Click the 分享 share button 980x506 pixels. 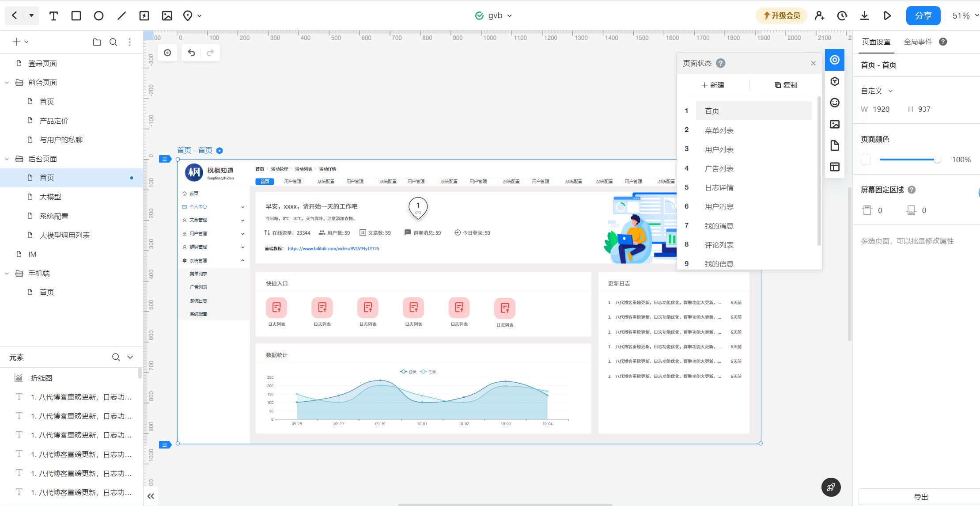tap(923, 16)
